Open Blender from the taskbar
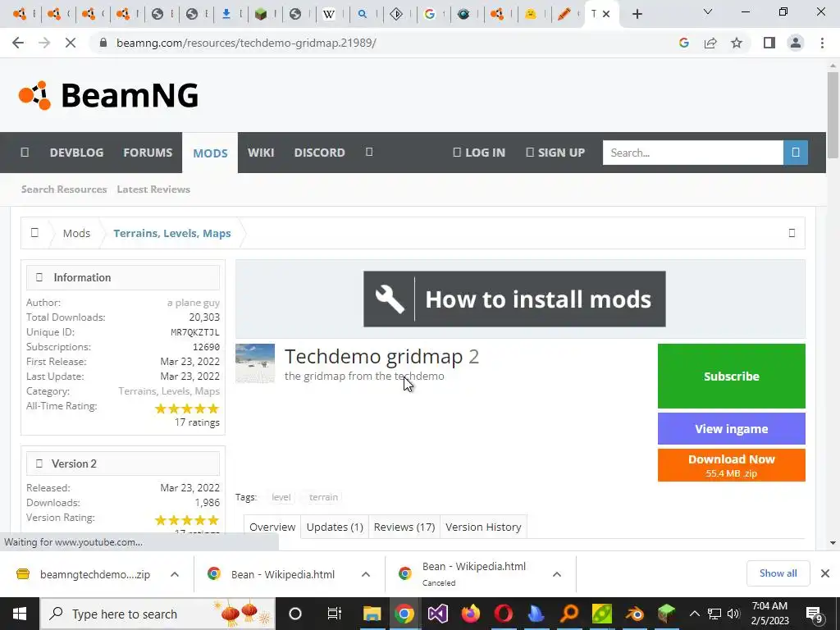Screen dimensions: 840x630 [x=636, y=614]
